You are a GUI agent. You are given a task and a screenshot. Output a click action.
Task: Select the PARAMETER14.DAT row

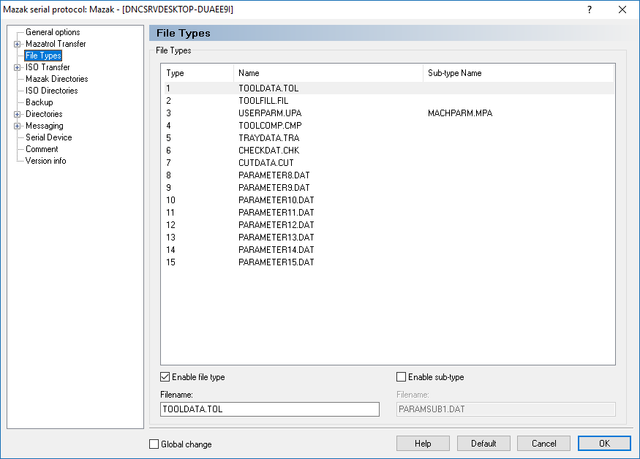pyautogui.click(x=389, y=250)
